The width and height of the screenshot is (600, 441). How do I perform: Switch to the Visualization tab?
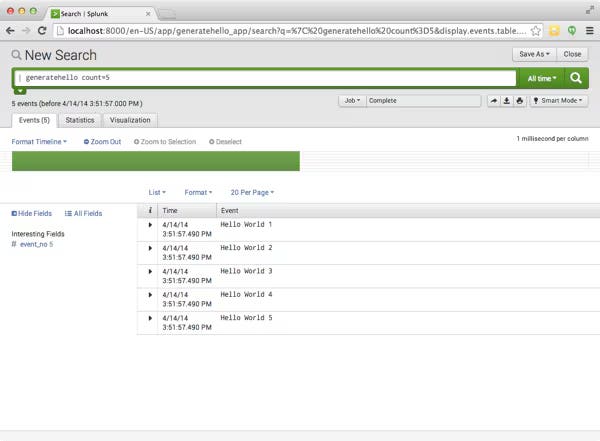tap(130, 120)
